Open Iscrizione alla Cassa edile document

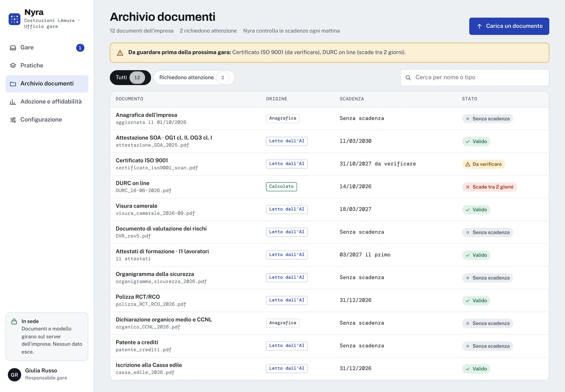click(329, 369)
